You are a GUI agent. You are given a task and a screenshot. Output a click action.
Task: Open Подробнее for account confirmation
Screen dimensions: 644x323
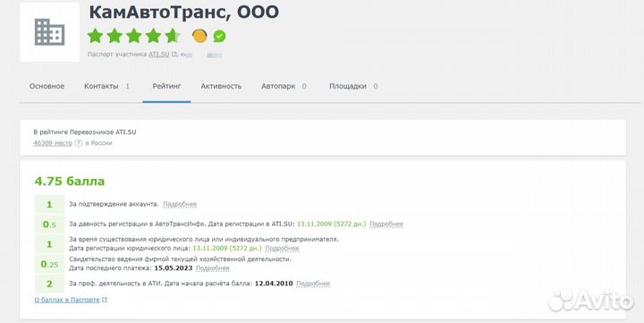[x=180, y=204]
